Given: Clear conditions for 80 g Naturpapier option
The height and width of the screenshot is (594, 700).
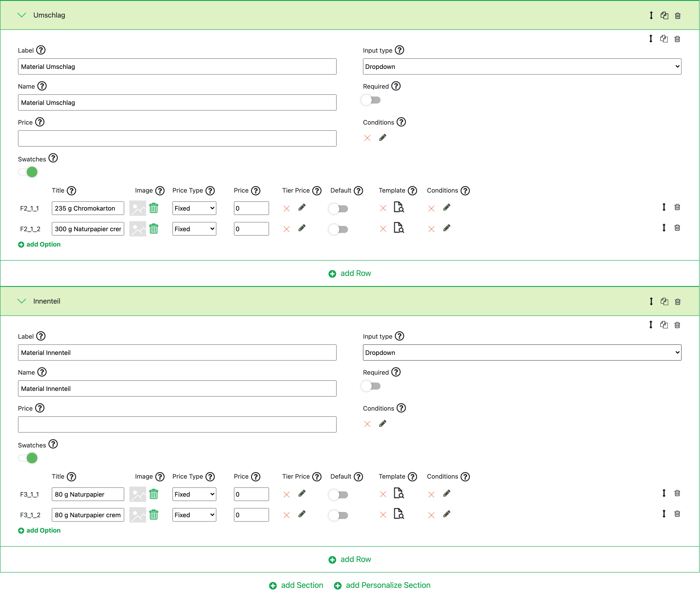Looking at the screenshot, I should click(x=431, y=494).
